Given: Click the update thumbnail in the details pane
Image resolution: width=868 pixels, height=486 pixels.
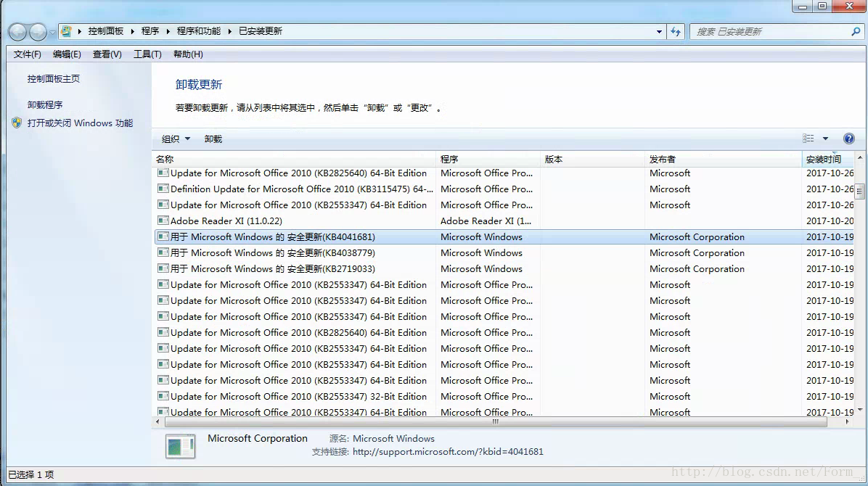Looking at the screenshot, I should pos(181,446).
